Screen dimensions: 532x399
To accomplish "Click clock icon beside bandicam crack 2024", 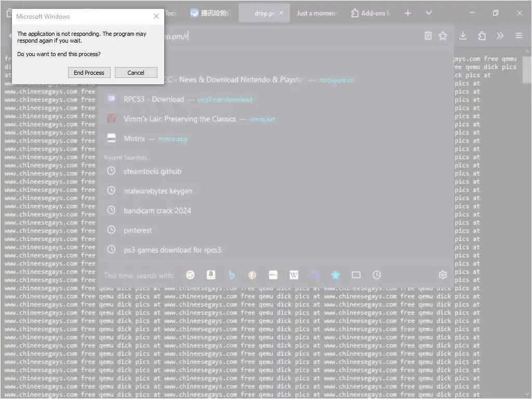I will click(111, 210).
